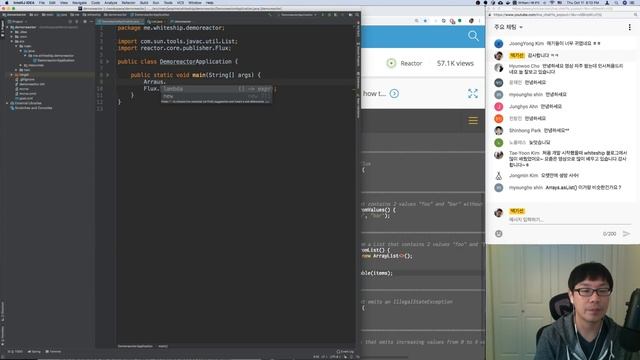Image resolution: width=640 pixels, height=360 pixels.
Task: Click the 'Arrays.' code line in editor
Action: coord(154,82)
